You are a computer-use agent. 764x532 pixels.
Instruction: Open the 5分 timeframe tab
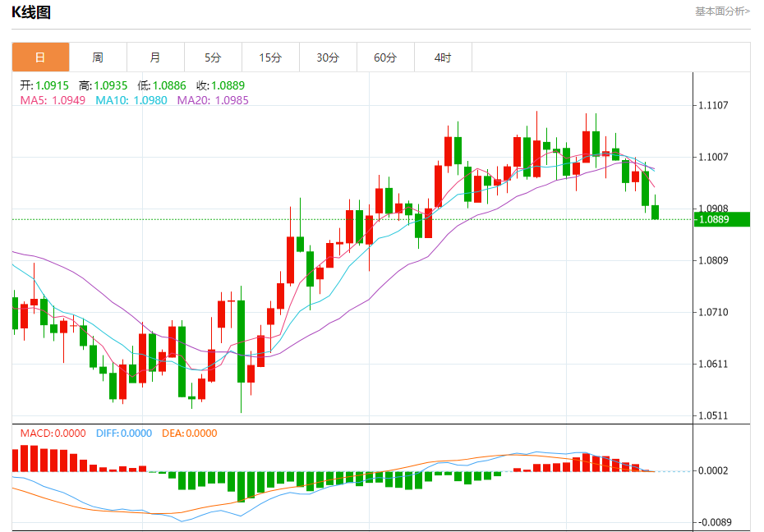point(213,57)
